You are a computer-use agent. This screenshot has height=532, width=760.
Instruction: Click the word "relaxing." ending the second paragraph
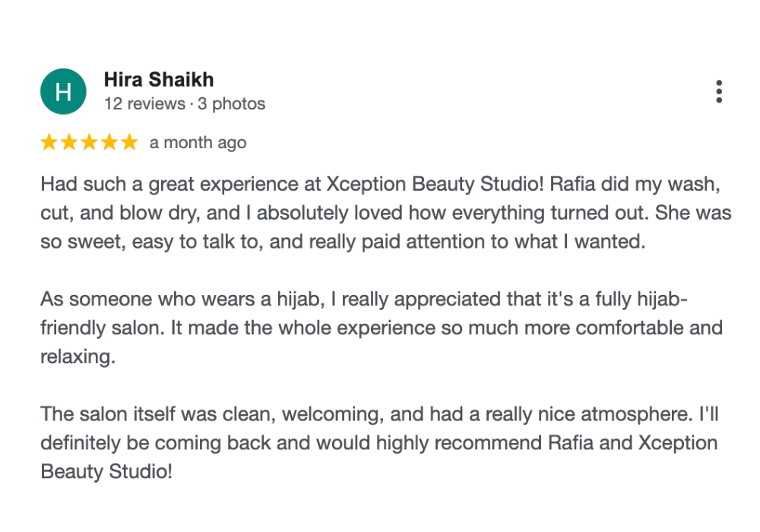pyautogui.click(x=78, y=357)
